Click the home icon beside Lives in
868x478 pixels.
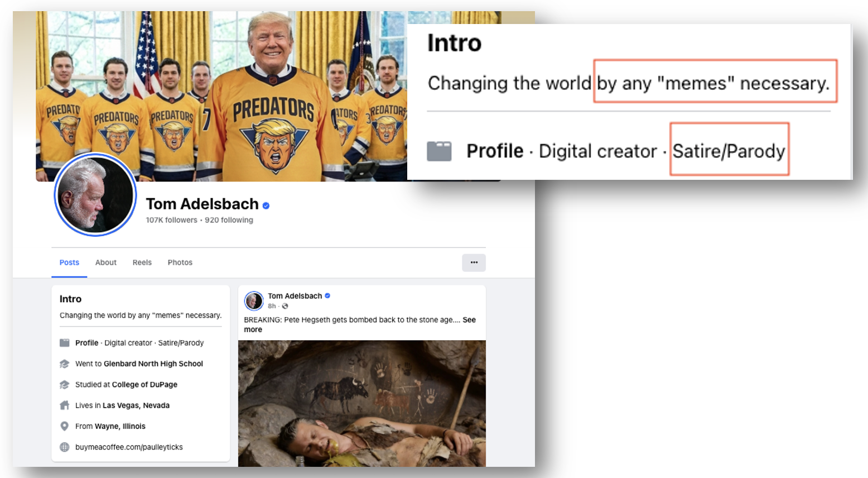65,405
